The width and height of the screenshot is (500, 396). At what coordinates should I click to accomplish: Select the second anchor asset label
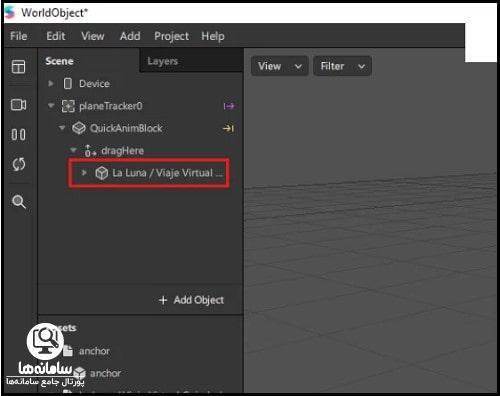click(x=105, y=373)
